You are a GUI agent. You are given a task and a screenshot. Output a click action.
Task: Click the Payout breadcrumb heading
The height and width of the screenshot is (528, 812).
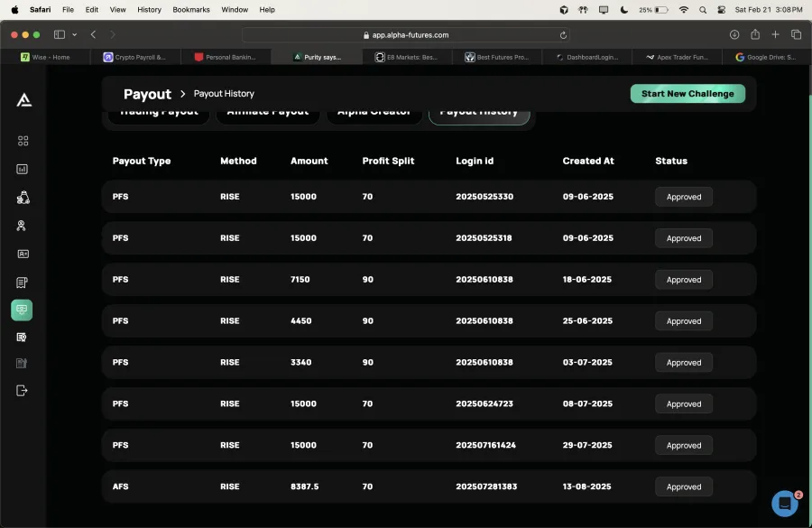pyautogui.click(x=147, y=94)
